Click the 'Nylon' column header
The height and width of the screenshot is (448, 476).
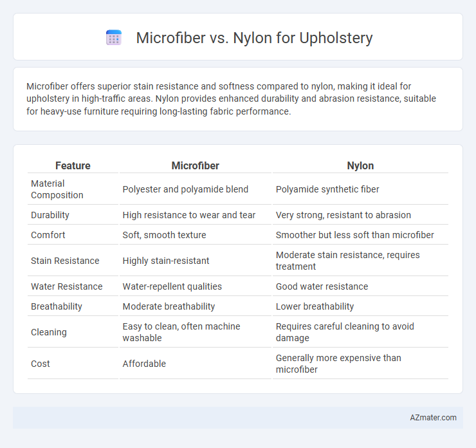(360, 165)
